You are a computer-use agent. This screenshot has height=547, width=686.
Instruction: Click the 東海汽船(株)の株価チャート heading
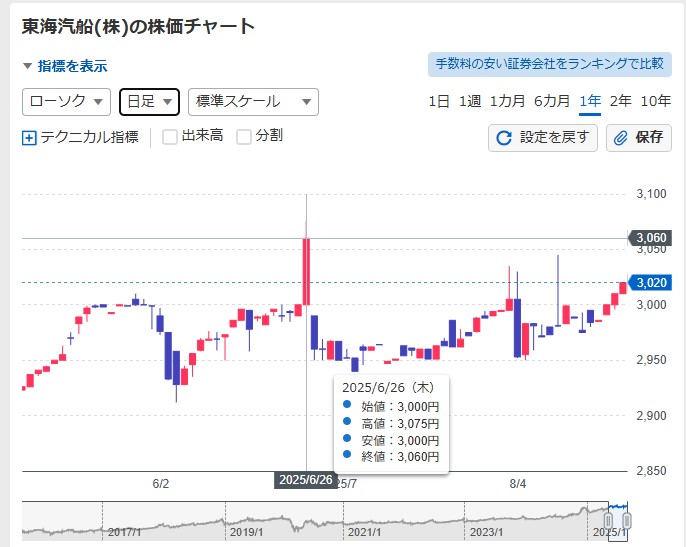(x=138, y=27)
